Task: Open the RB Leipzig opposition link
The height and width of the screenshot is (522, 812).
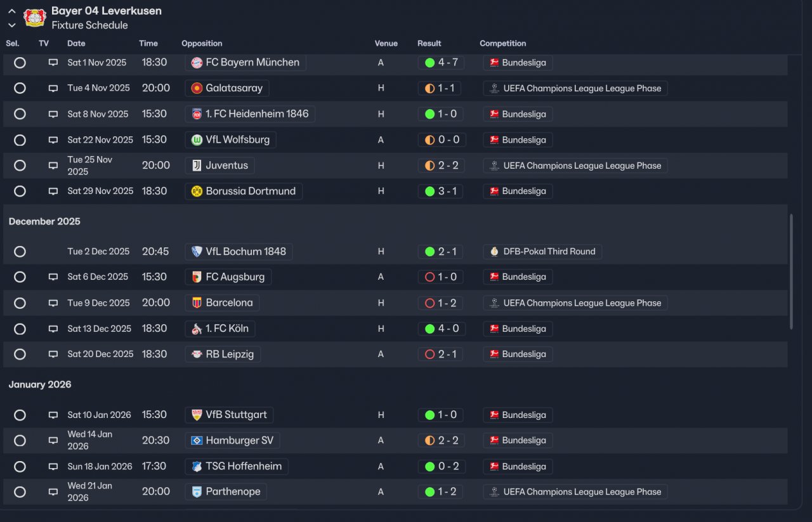Action: click(x=229, y=355)
